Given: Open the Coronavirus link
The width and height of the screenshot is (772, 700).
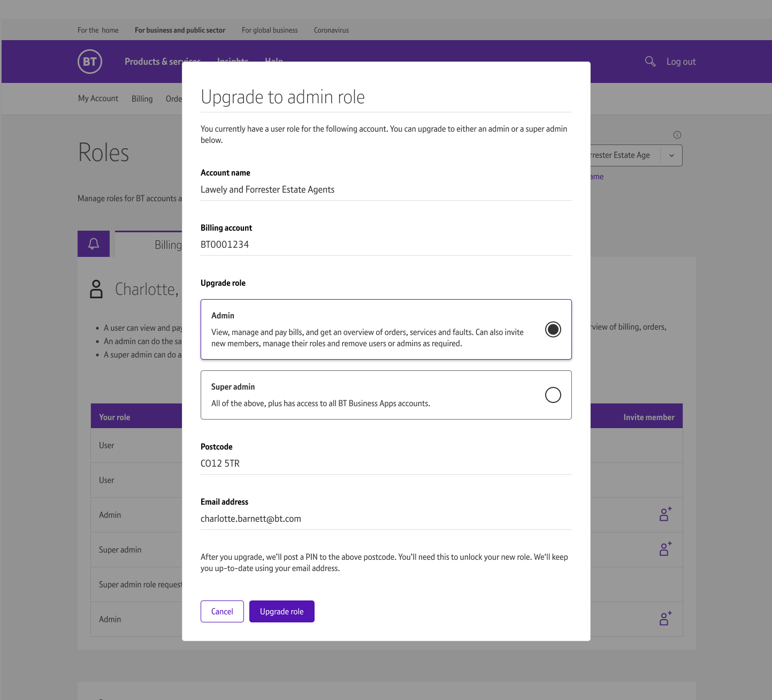Looking at the screenshot, I should 331,30.
